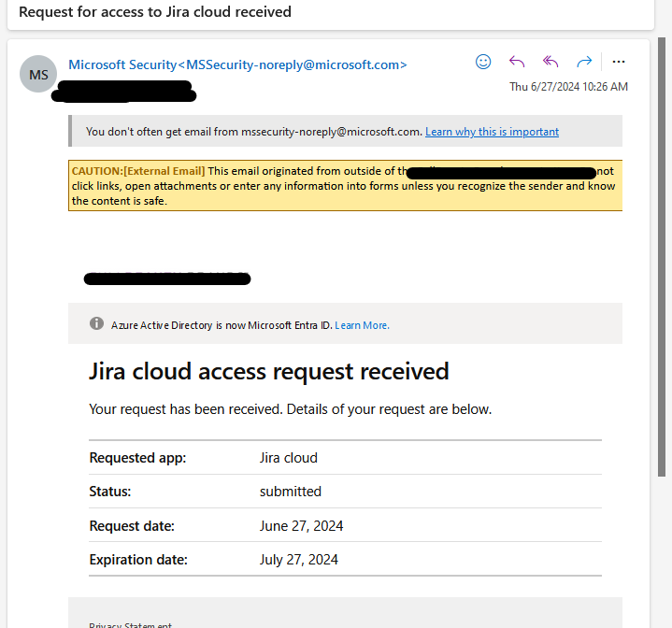Image resolution: width=672 pixels, height=628 pixels.
Task: Click the MS sender avatar circle
Action: (x=38, y=74)
